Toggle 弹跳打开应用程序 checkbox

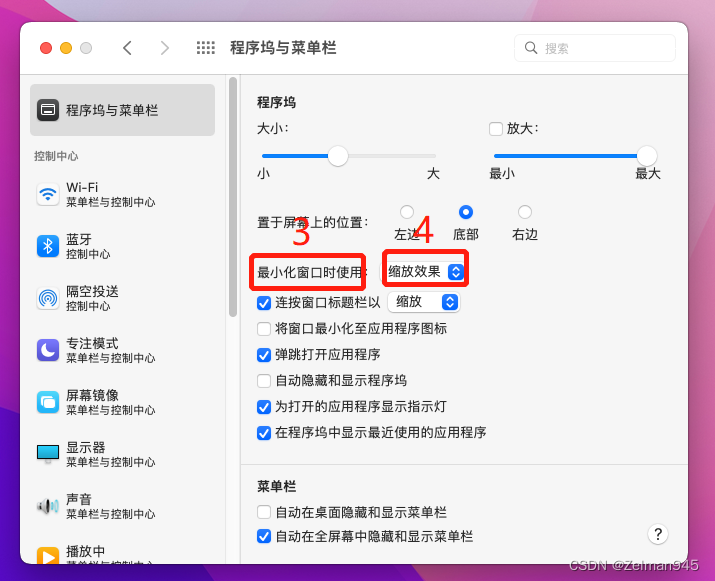(x=264, y=355)
